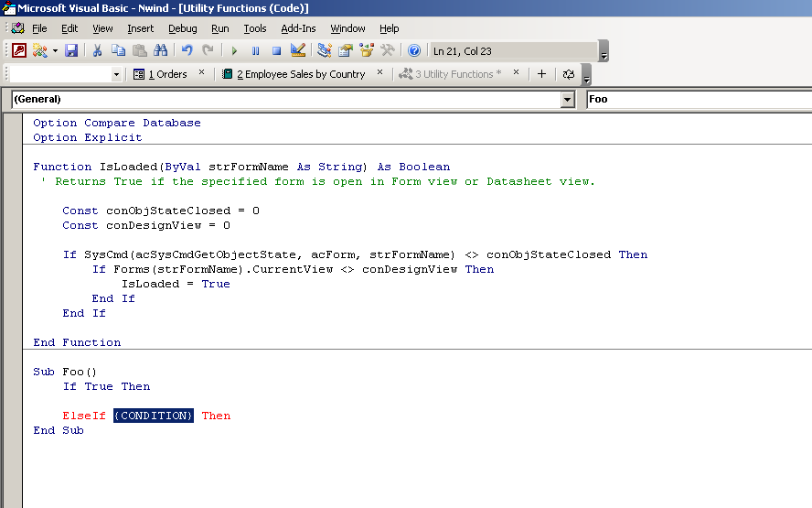Click the Sub Foo() line

pos(65,372)
